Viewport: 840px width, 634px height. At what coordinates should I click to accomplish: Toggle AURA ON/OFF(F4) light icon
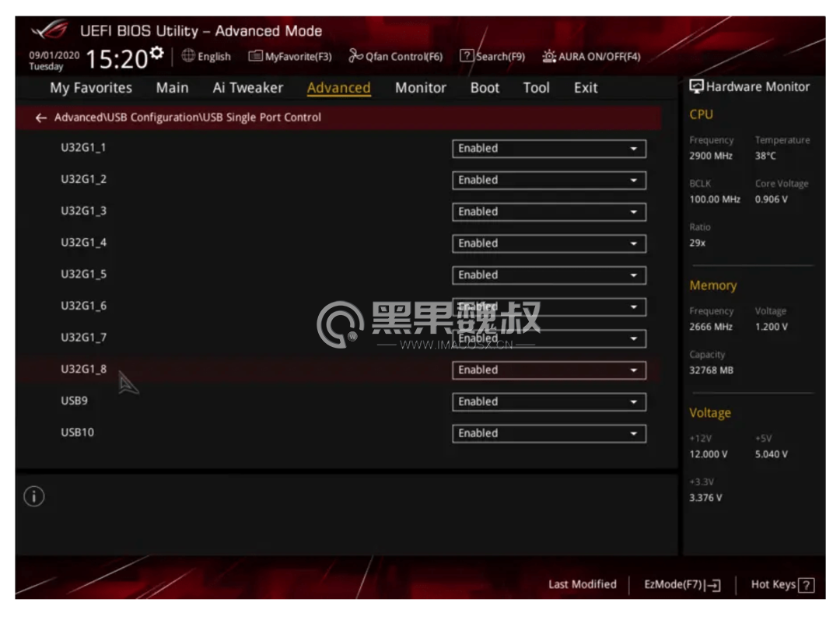point(549,56)
